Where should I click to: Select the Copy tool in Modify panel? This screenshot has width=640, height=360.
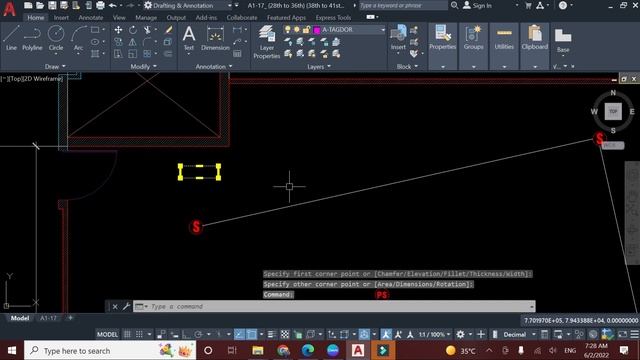(118, 42)
